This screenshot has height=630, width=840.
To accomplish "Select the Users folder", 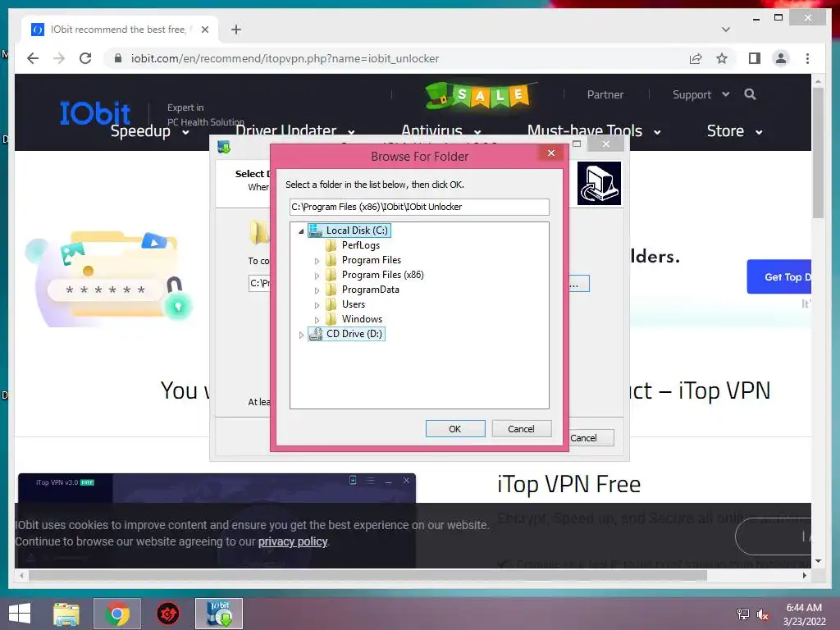I will [x=354, y=304].
